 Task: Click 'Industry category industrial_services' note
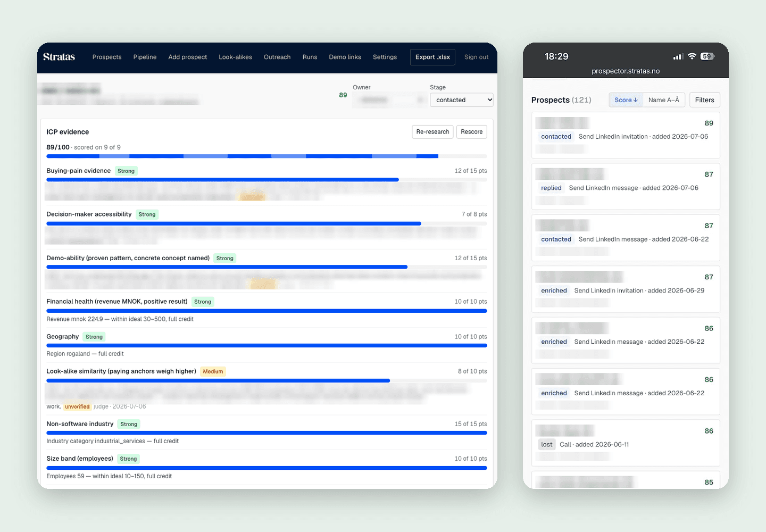[112, 441]
